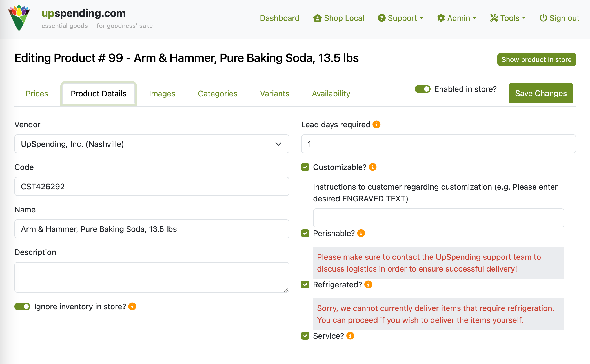
Task: Turn off Ignore inventory in store switch
Action: [x=22, y=307]
